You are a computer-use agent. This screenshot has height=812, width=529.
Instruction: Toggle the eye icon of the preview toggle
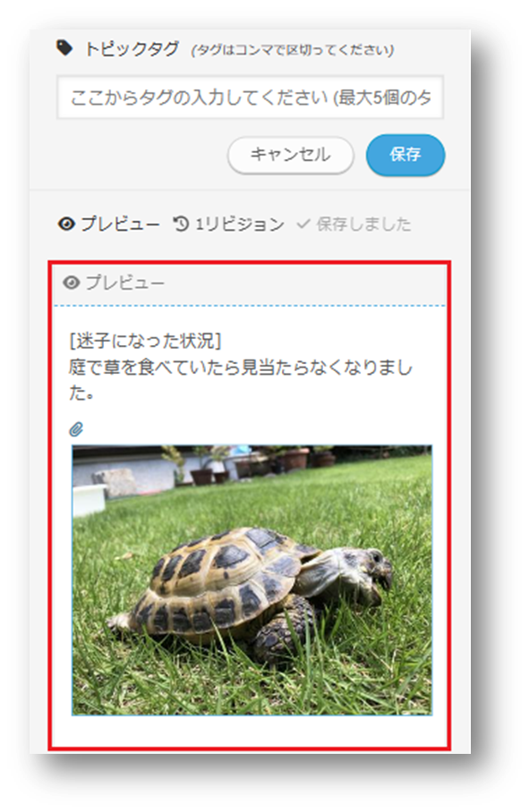(x=66, y=224)
